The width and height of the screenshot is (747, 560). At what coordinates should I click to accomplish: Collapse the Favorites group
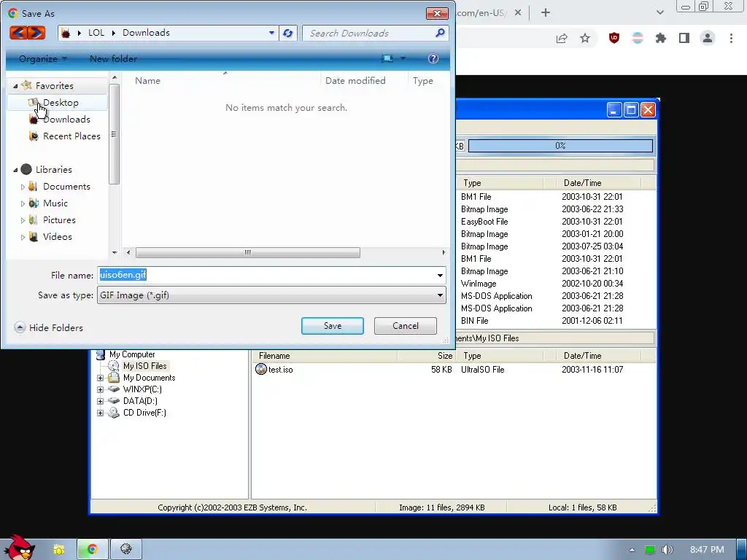16,86
